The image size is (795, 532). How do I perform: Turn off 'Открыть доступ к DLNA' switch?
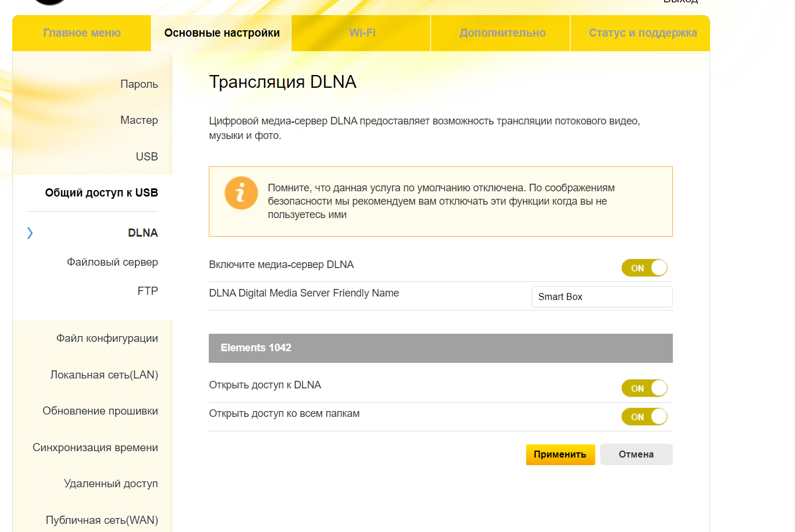pos(644,388)
